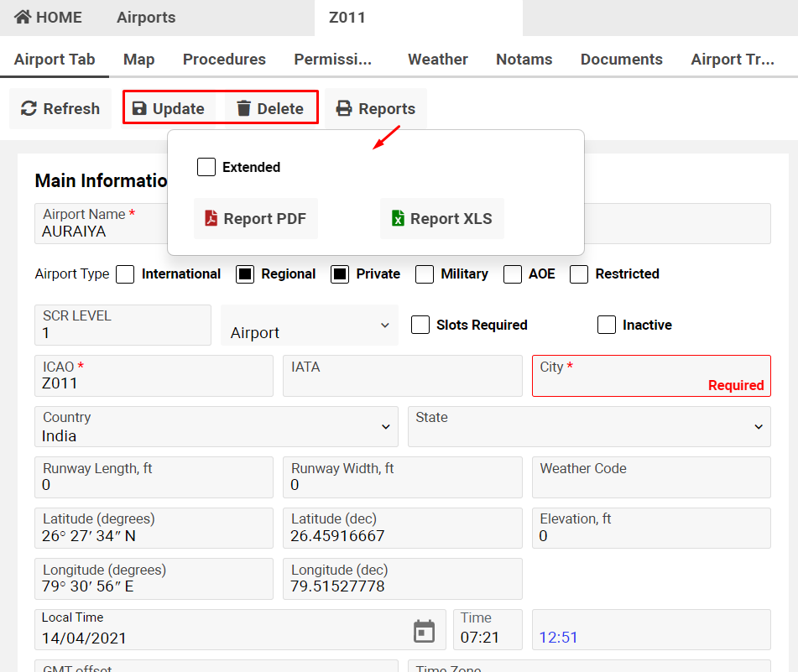This screenshot has width=798, height=672.
Task: Click the XLS spreadsheet file icon
Action: pyautogui.click(x=398, y=219)
